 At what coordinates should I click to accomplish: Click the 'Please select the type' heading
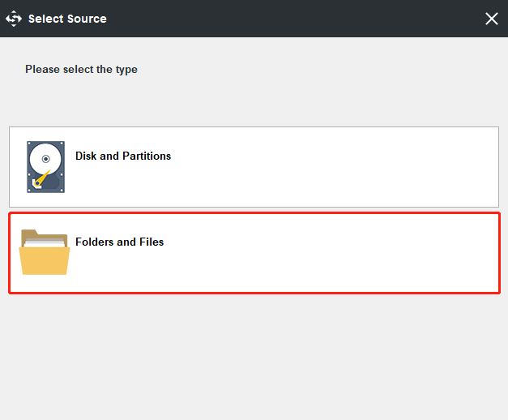point(81,69)
